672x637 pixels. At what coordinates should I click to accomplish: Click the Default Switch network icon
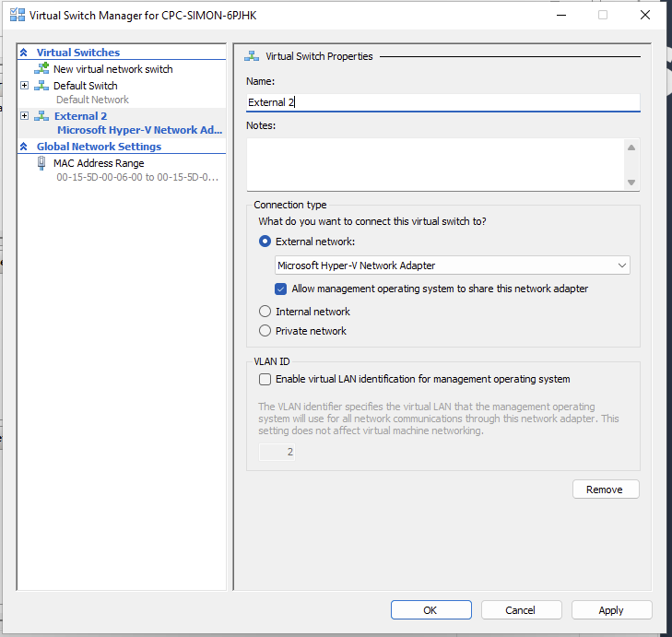(x=41, y=86)
